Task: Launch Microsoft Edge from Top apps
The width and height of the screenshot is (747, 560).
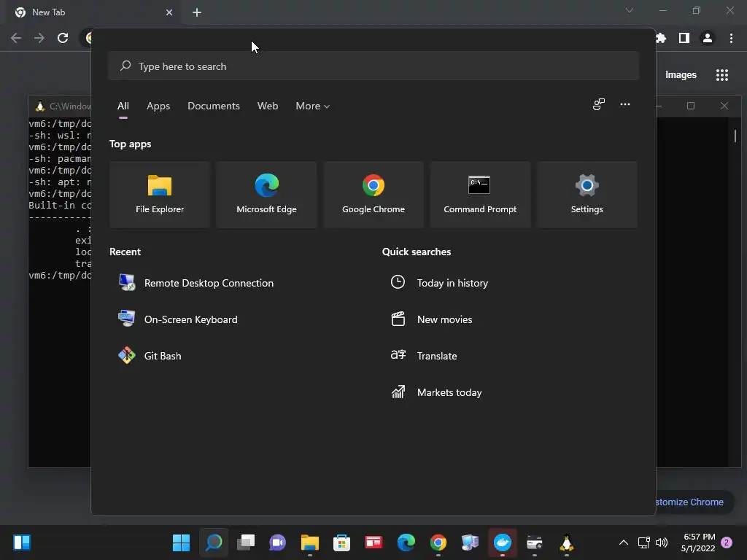Action: [266, 194]
